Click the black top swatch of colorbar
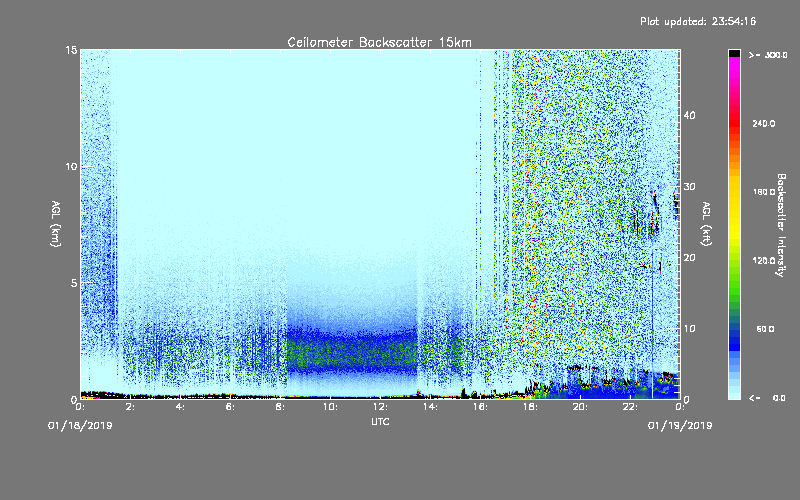 coord(734,53)
